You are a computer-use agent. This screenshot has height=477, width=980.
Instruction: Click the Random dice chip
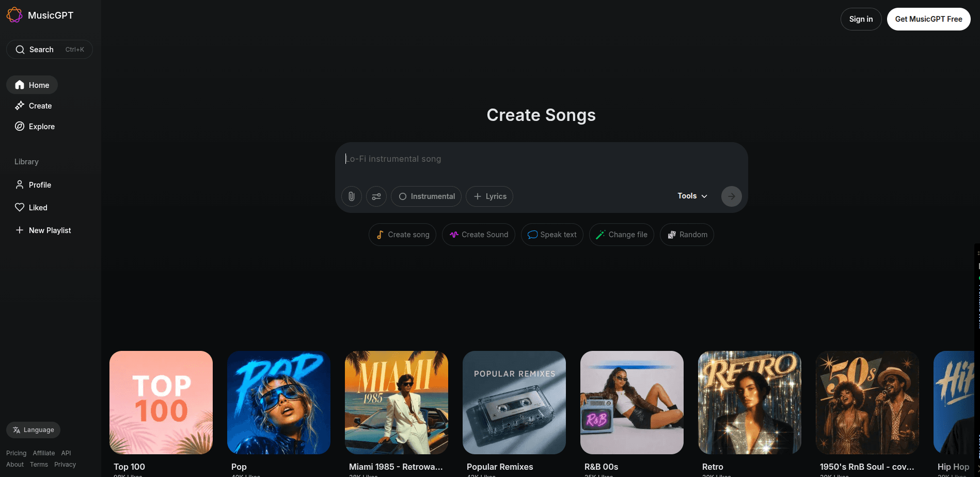coord(687,235)
